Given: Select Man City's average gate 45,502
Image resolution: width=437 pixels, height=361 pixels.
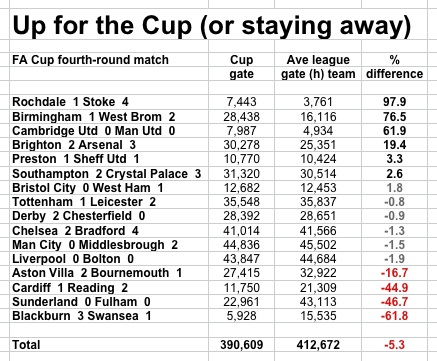Looking at the screenshot, I should pos(318,245).
